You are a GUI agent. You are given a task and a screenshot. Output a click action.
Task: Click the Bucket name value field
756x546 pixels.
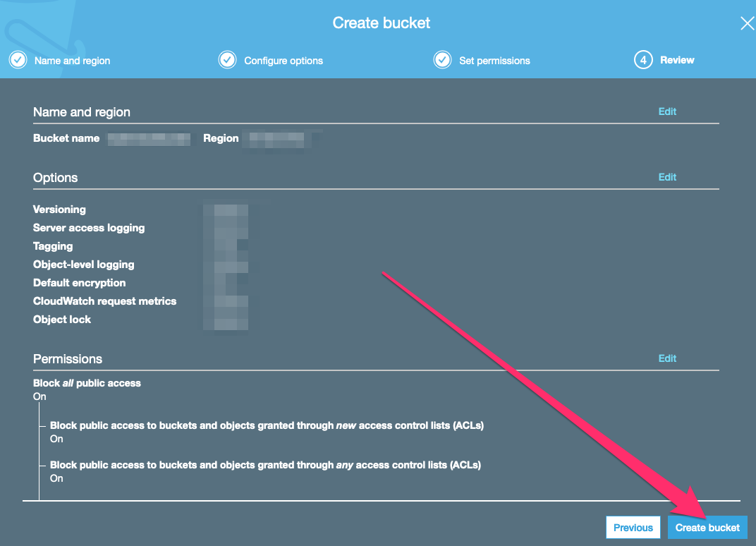[x=148, y=138]
